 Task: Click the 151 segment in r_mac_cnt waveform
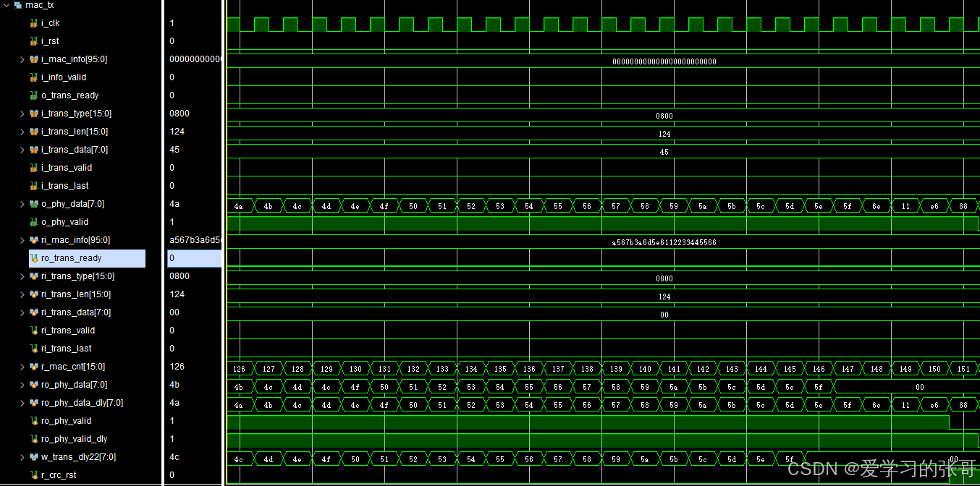coord(963,369)
